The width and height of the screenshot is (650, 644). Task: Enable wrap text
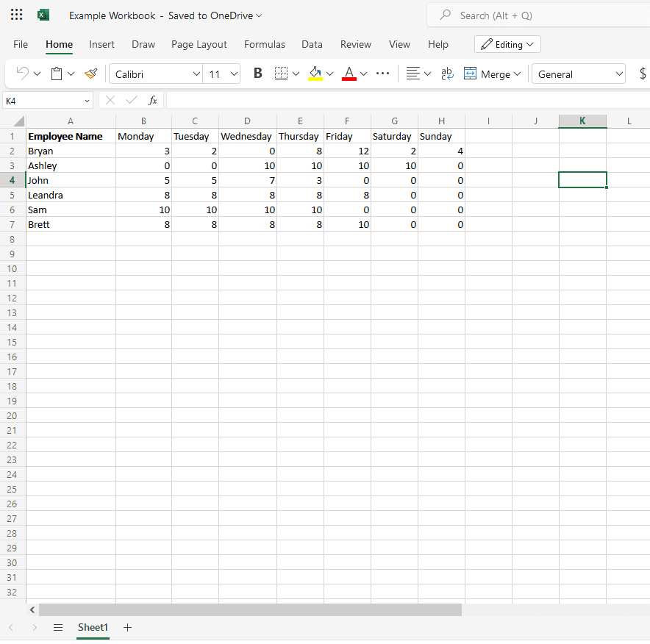(447, 74)
